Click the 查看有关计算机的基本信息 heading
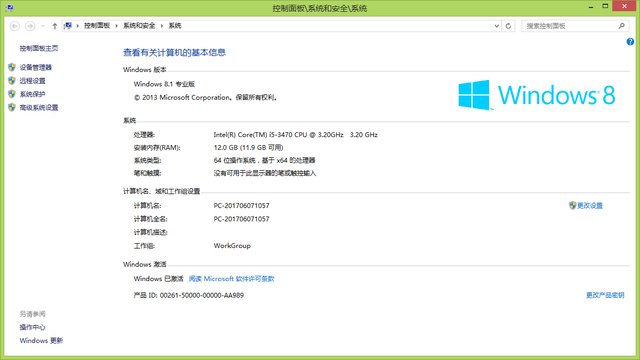 tap(174, 52)
